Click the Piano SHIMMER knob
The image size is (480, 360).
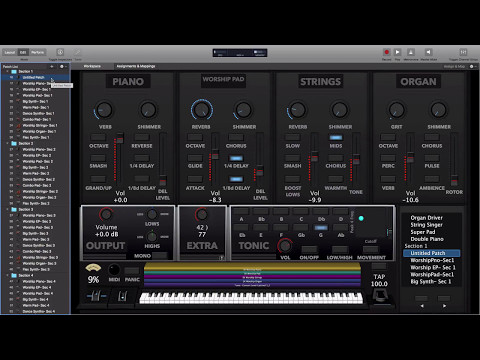pos(148,110)
